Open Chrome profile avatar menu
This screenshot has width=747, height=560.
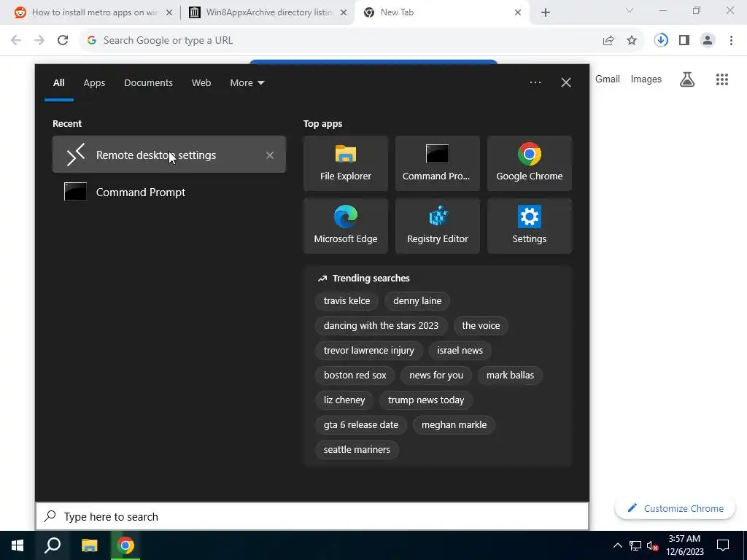[x=708, y=41]
